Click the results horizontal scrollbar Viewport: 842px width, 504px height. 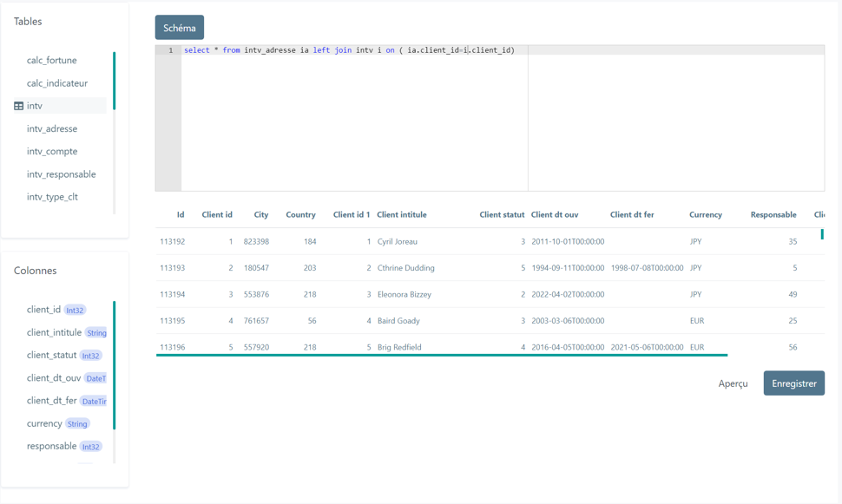442,356
